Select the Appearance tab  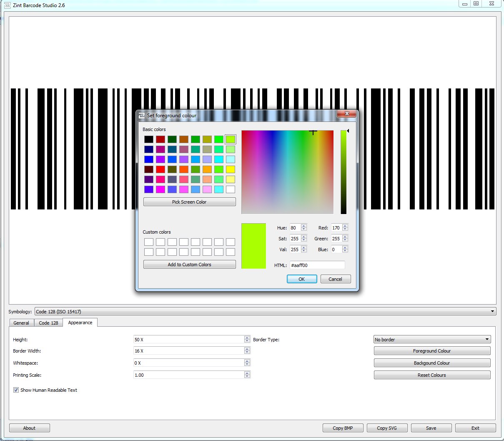[80, 322]
